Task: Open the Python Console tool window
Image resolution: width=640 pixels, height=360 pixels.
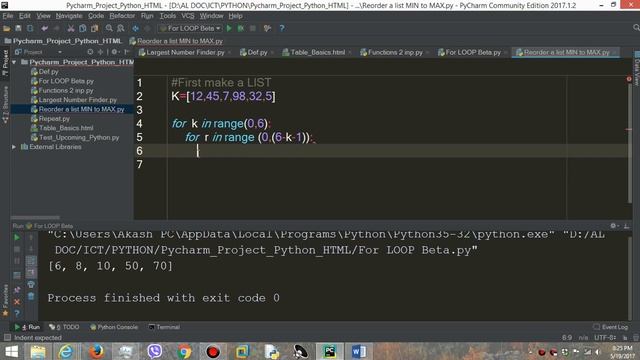Action: pos(114,327)
